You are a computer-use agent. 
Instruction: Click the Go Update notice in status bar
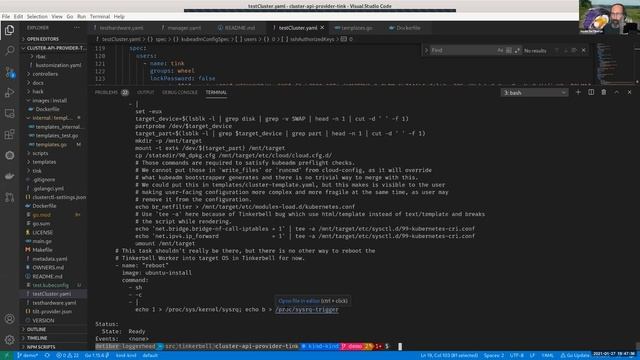pos(574,356)
